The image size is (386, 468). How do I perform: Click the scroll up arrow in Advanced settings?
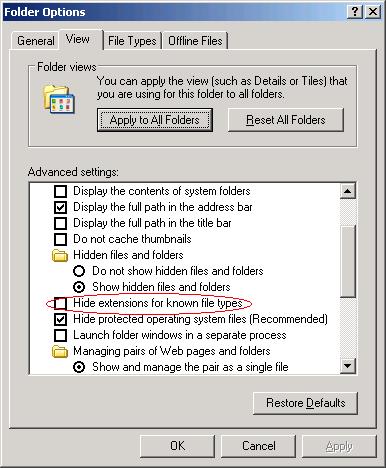tap(348, 191)
